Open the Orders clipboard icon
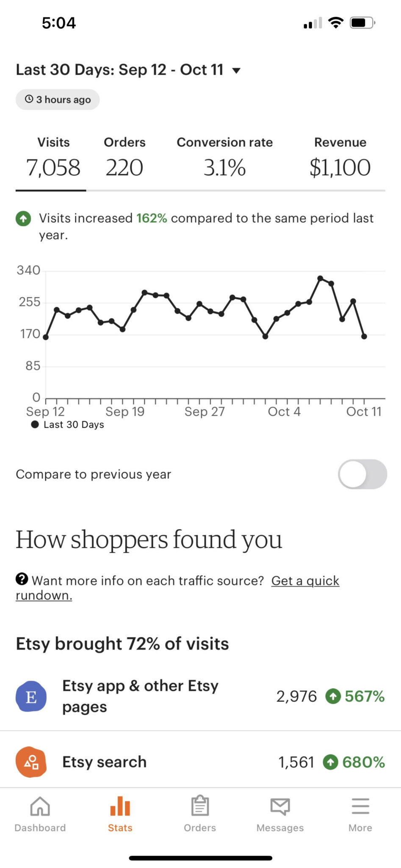 pos(200,806)
